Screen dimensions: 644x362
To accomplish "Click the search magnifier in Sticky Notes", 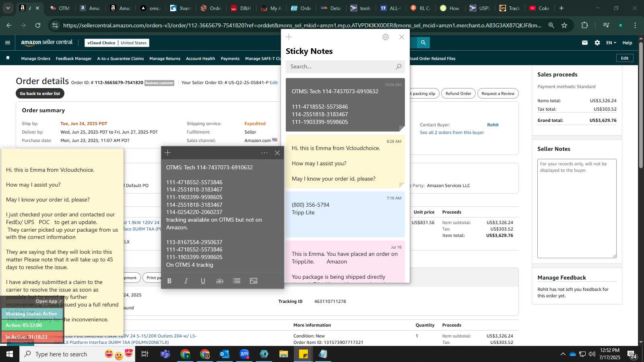I will click(398, 67).
